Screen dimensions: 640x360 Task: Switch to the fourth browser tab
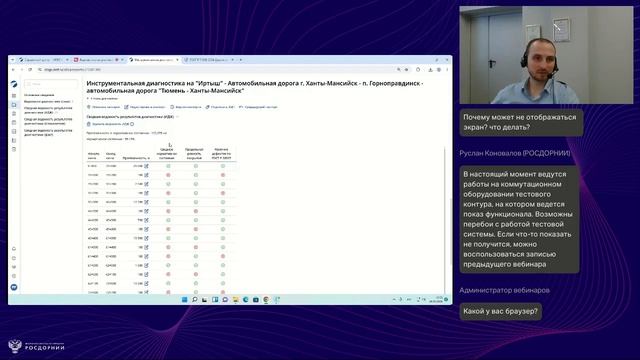209,60
